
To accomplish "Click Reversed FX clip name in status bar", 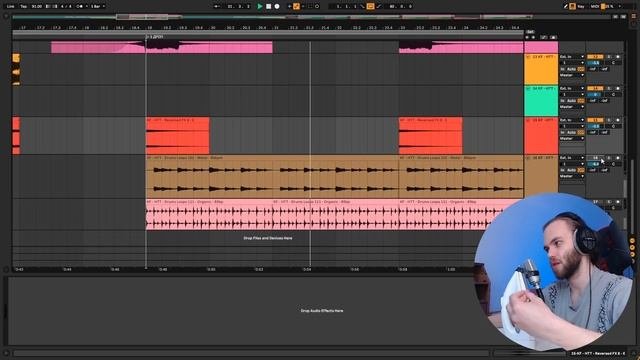I will 598,353.
